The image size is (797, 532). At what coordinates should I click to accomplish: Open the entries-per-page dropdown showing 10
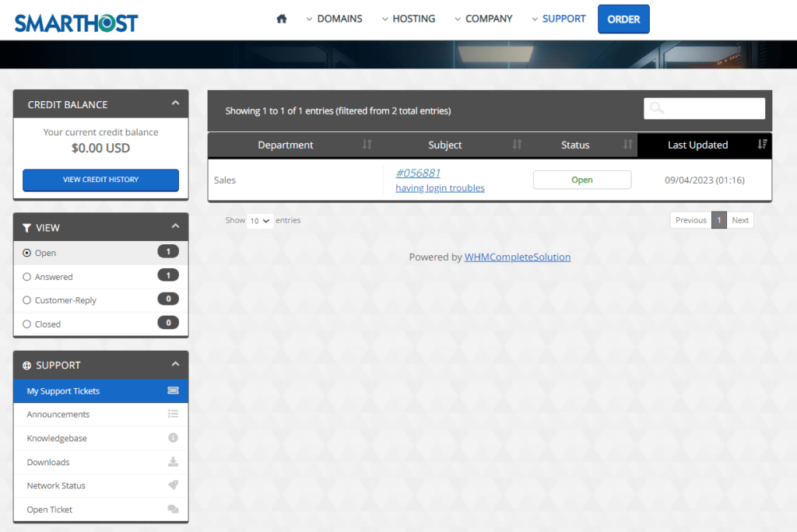[260, 221]
